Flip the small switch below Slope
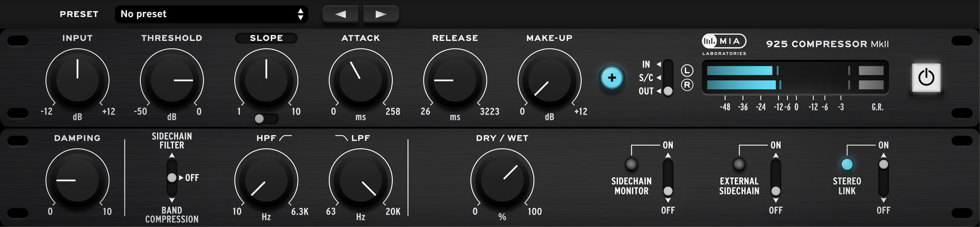The image size is (980, 227). (265, 119)
